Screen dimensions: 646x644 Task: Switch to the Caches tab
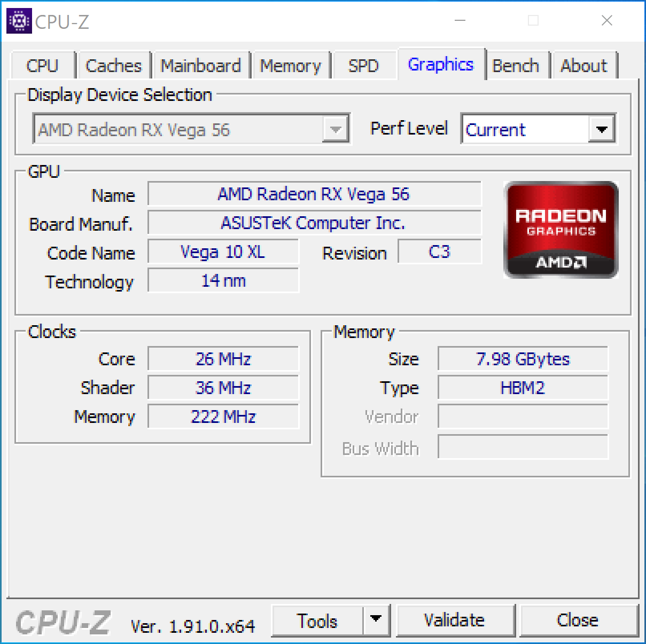pos(114,66)
